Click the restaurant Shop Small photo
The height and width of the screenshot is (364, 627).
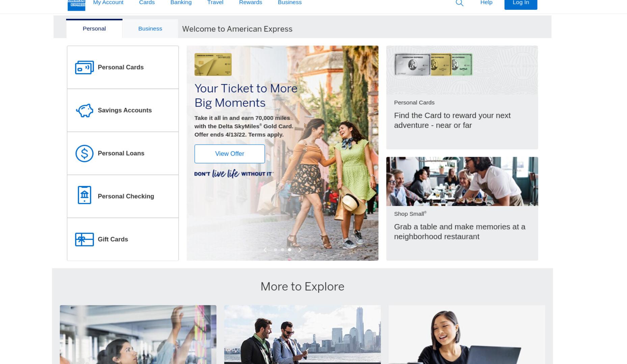[x=462, y=181]
